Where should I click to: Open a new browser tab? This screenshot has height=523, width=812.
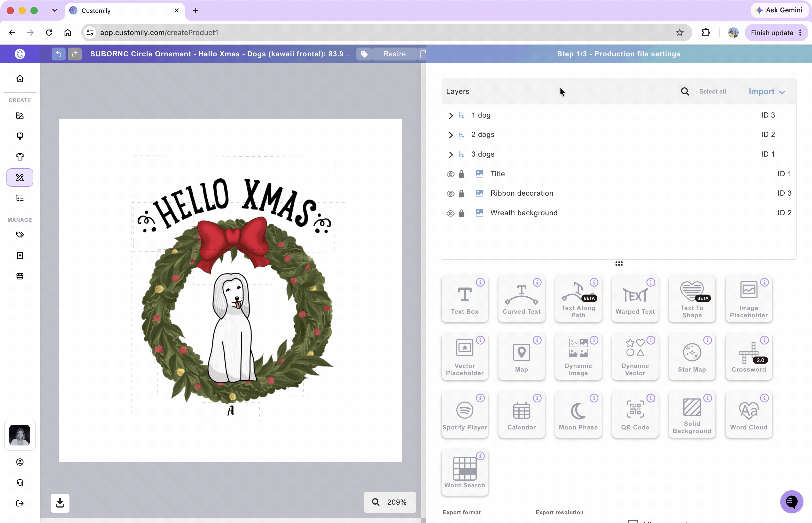click(x=195, y=10)
